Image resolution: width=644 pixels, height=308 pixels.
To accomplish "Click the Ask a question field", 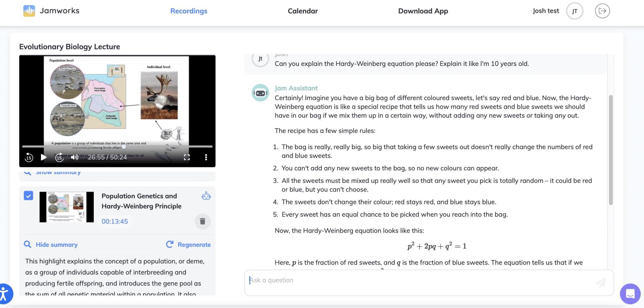I will pos(421,280).
